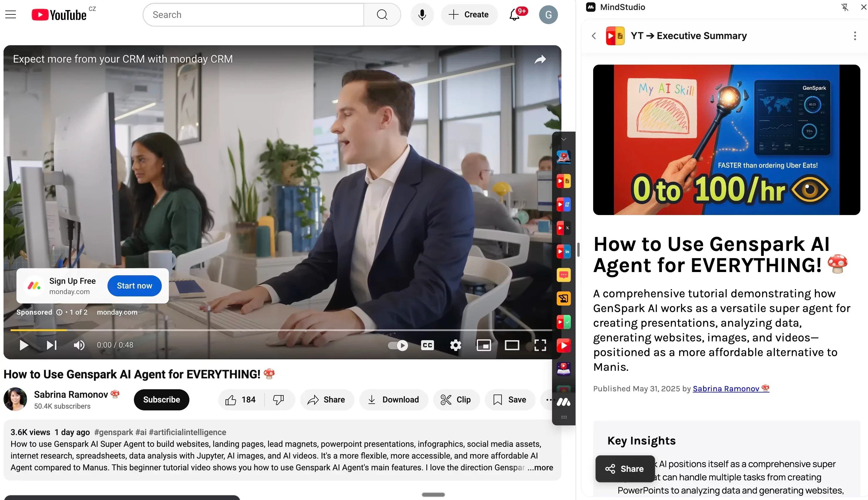Dislike the video
This screenshot has height=500, width=868.
(x=279, y=400)
